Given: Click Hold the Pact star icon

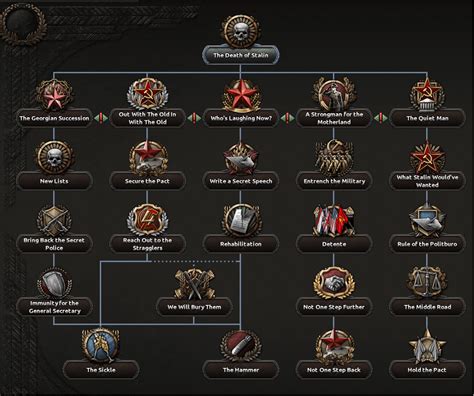Looking at the screenshot, I should (427, 346).
